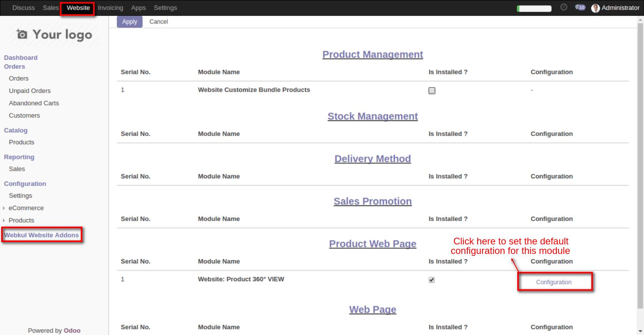Open Configuration link for Product 360° VIEW
The height and width of the screenshot is (335, 644).
pyautogui.click(x=553, y=282)
